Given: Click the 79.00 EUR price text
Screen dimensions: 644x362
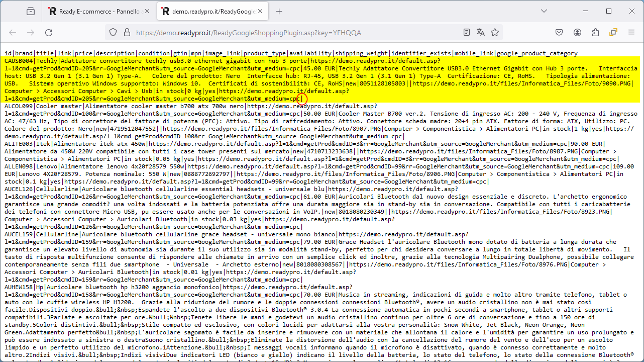Looking at the screenshot, I should (320, 242).
